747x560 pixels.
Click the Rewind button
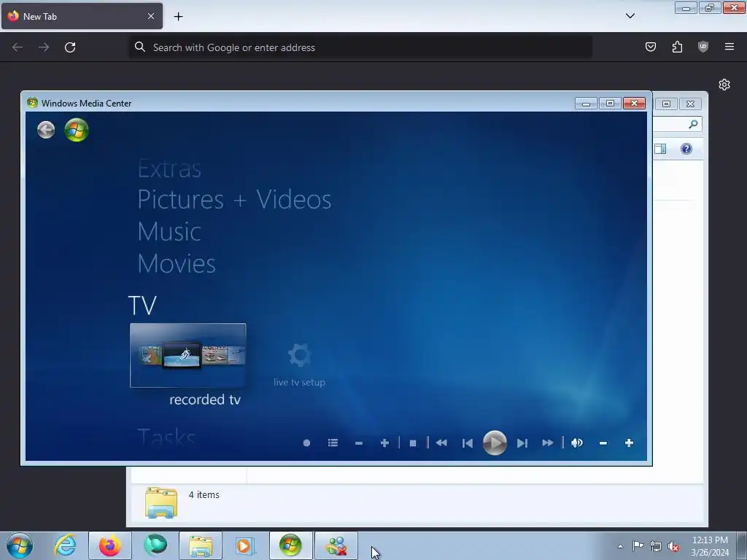(x=441, y=443)
